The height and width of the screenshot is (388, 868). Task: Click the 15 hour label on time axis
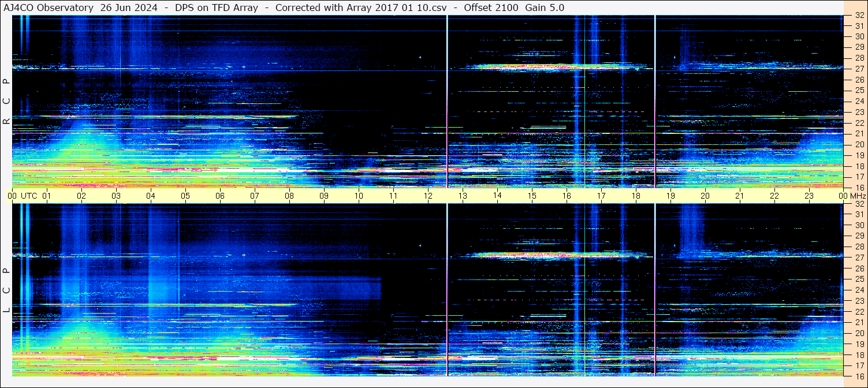pos(532,196)
